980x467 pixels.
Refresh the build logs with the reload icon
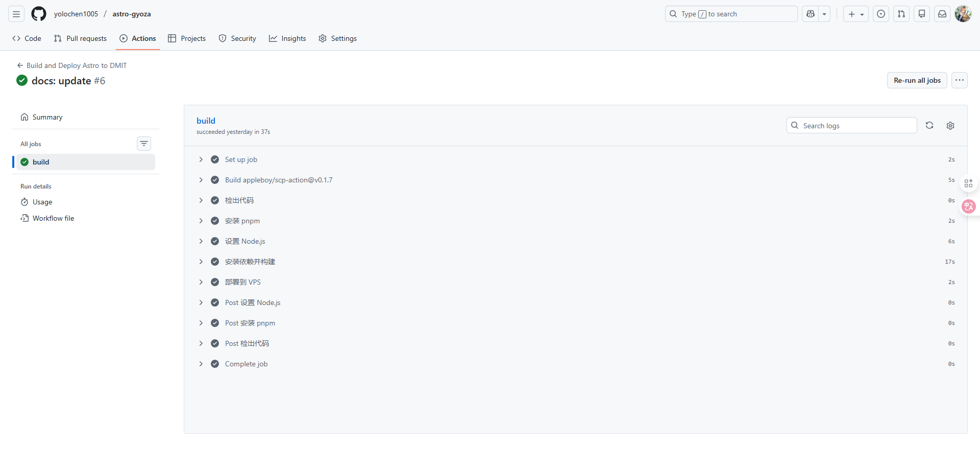930,125
